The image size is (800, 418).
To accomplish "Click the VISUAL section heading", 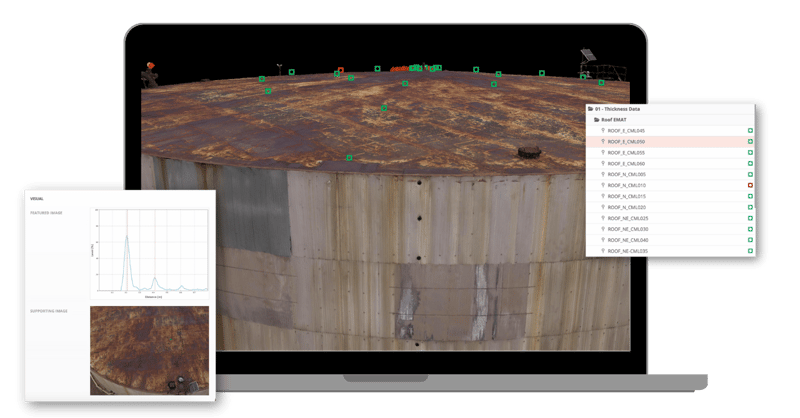I will pyautogui.click(x=37, y=199).
